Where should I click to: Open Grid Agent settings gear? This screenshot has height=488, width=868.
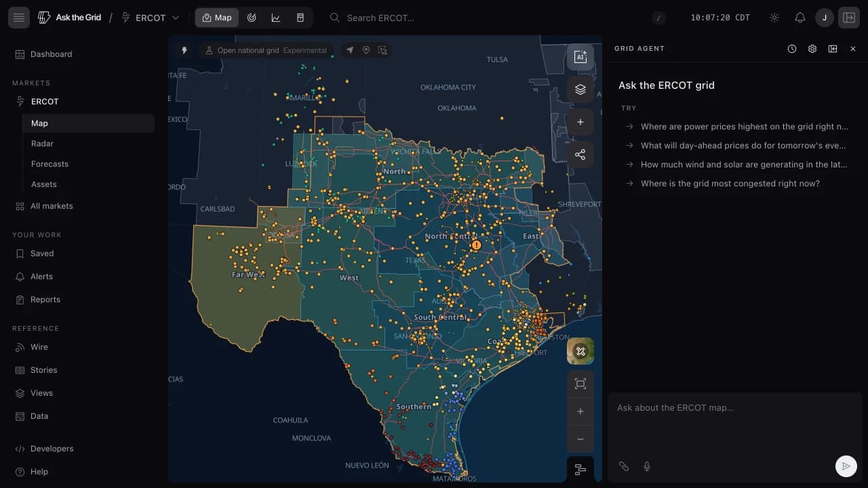812,49
